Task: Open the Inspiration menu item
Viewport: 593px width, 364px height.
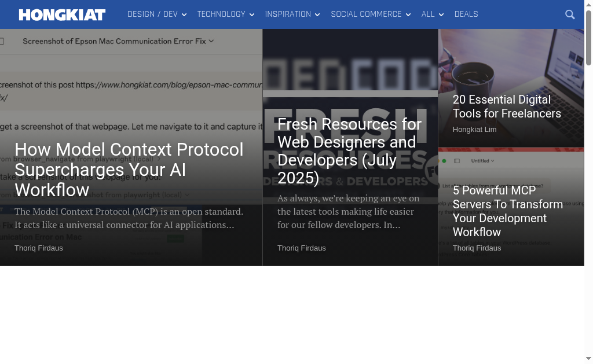Action: 288,14
